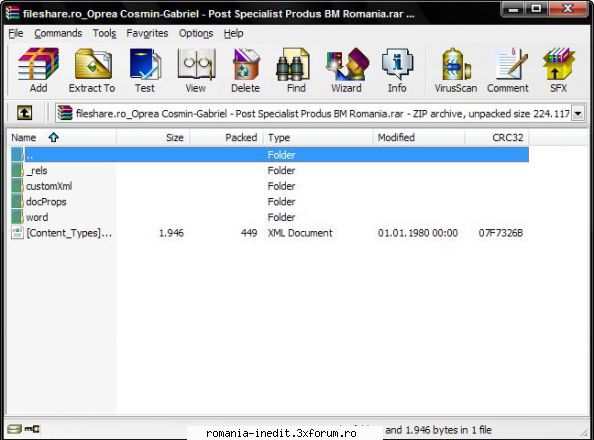Click the XML Document type cell
The width and height of the screenshot is (594, 440).
300,233
